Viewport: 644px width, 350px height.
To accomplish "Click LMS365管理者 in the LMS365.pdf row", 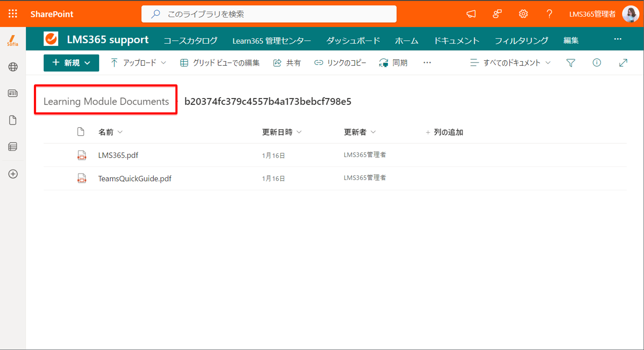I will (365, 155).
